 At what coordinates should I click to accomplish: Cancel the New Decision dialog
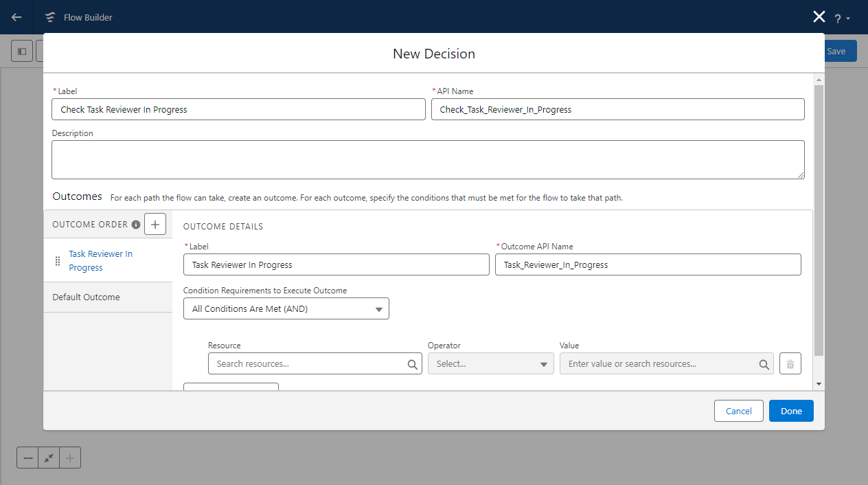[x=738, y=410]
